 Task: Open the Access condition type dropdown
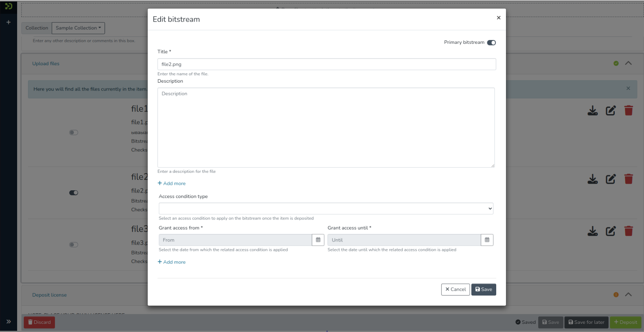click(x=326, y=209)
